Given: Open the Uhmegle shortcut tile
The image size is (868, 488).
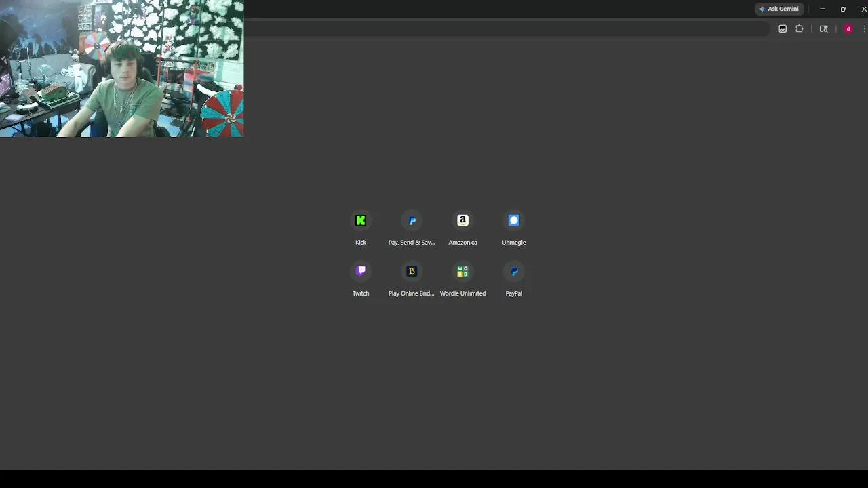Looking at the screenshot, I should [514, 228].
